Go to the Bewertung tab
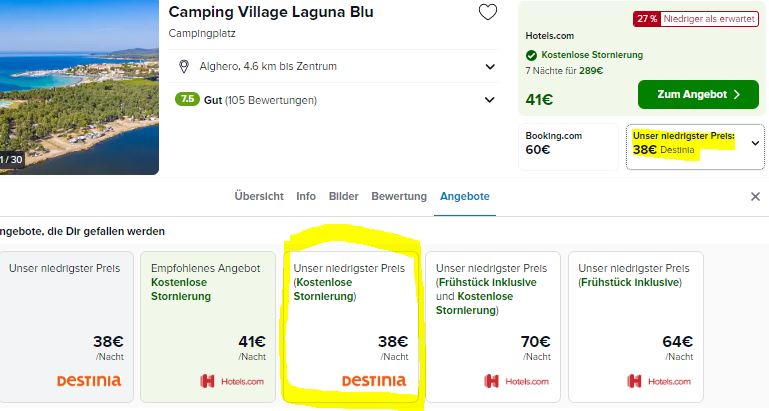This screenshot has height=411, width=769. (399, 196)
